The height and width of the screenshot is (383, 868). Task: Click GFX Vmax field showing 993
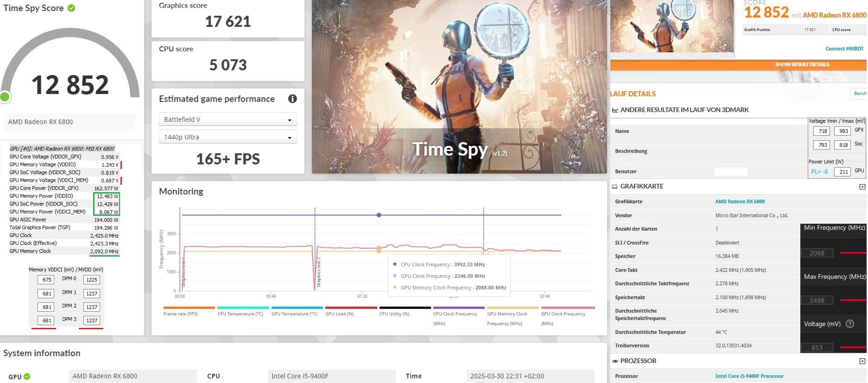pos(843,131)
